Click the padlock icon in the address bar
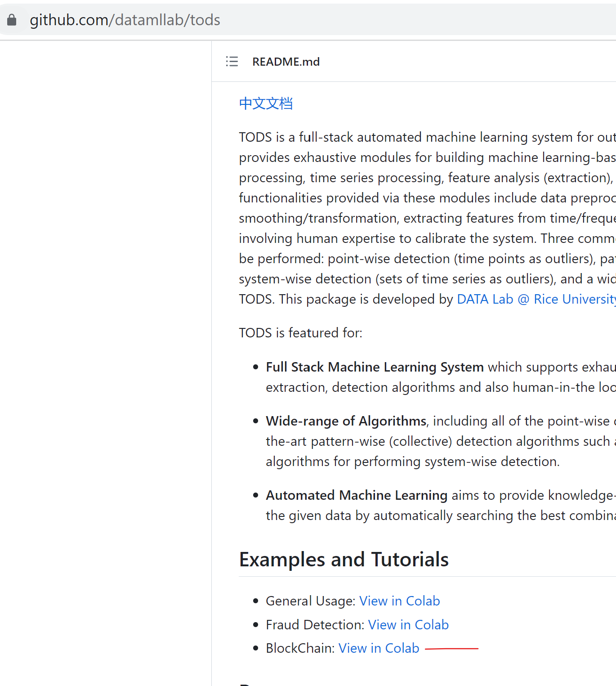 12,19
